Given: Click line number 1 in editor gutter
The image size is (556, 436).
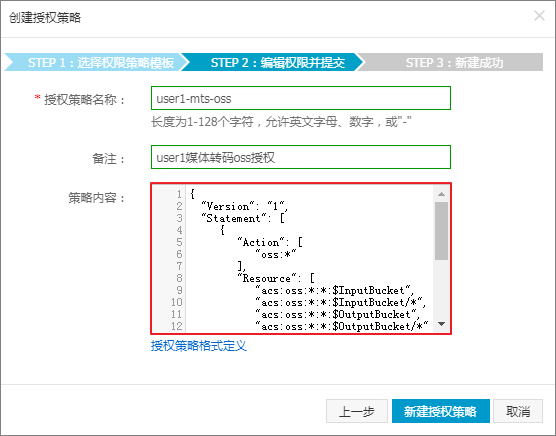Looking at the screenshot, I should (179, 194).
